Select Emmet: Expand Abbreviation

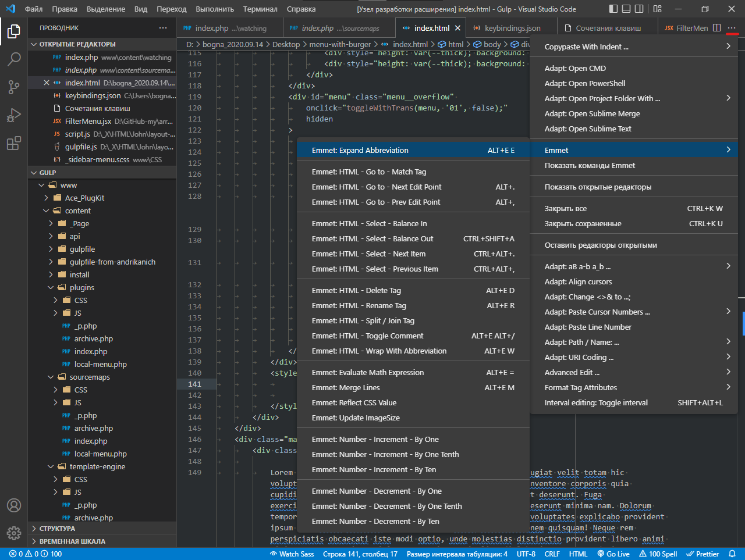(x=413, y=151)
